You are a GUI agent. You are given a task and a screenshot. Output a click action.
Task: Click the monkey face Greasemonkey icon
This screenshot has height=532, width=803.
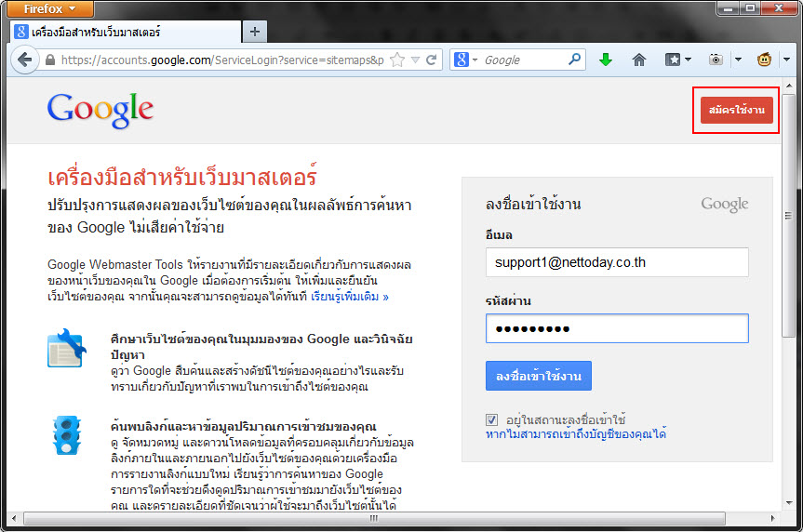(x=764, y=60)
